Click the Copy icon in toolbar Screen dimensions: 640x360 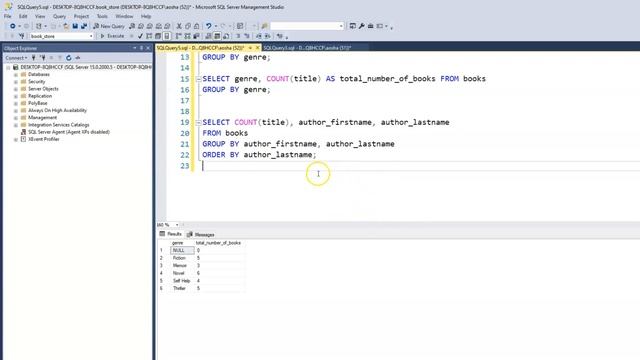188,26
